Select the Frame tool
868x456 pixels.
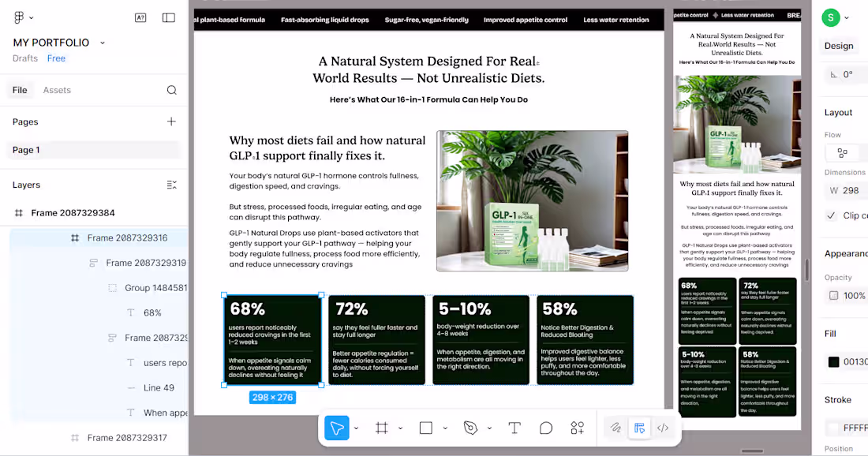383,428
